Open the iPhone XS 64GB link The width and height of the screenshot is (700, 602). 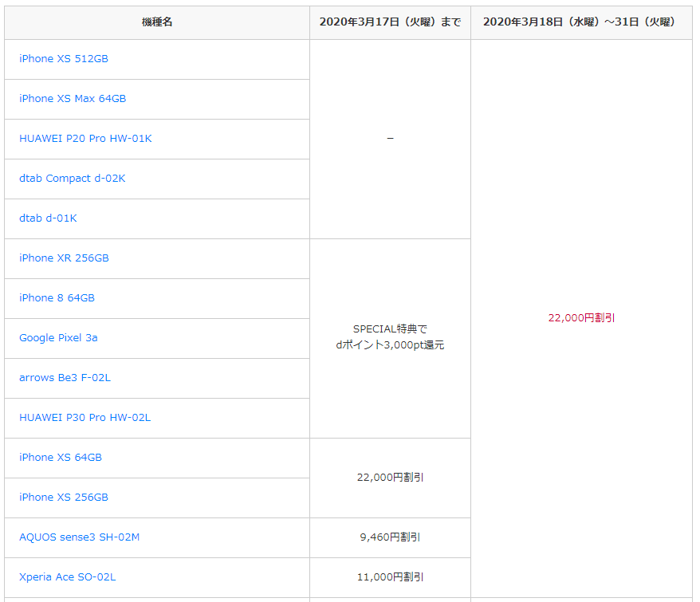61,458
